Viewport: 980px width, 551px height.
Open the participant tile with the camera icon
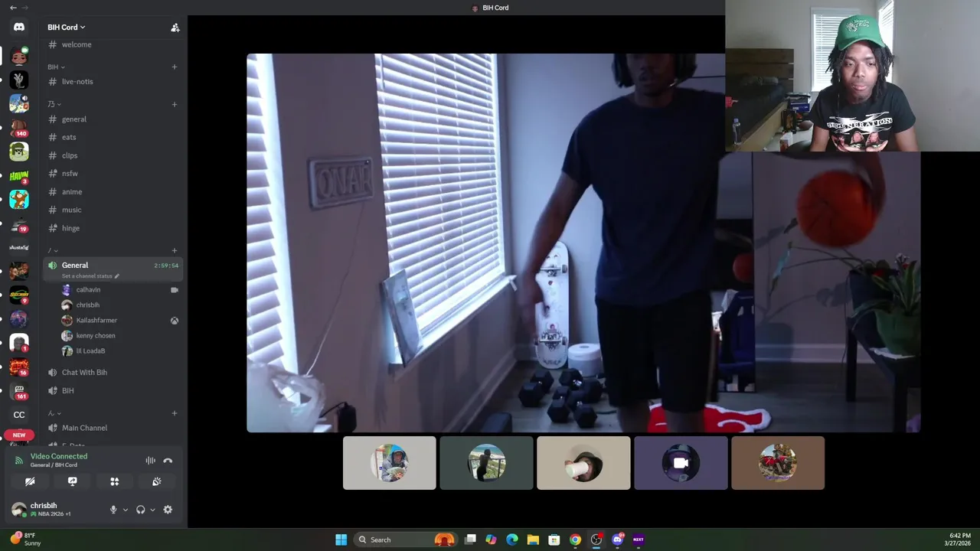click(x=681, y=463)
